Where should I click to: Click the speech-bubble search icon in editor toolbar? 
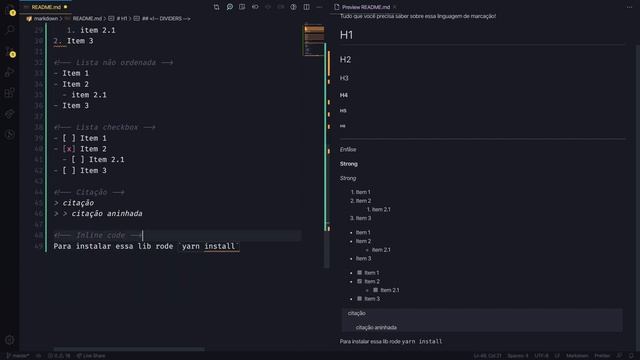pyautogui.click(x=229, y=7)
